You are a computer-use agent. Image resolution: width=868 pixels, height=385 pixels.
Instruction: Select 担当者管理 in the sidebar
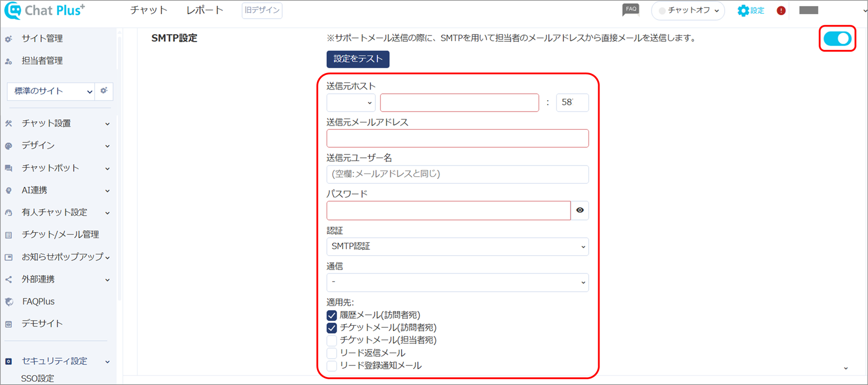[42, 61]
